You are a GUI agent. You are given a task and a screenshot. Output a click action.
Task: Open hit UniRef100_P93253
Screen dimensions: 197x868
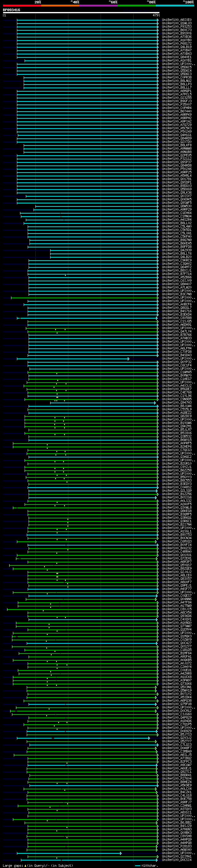click(x=177, y=26)
